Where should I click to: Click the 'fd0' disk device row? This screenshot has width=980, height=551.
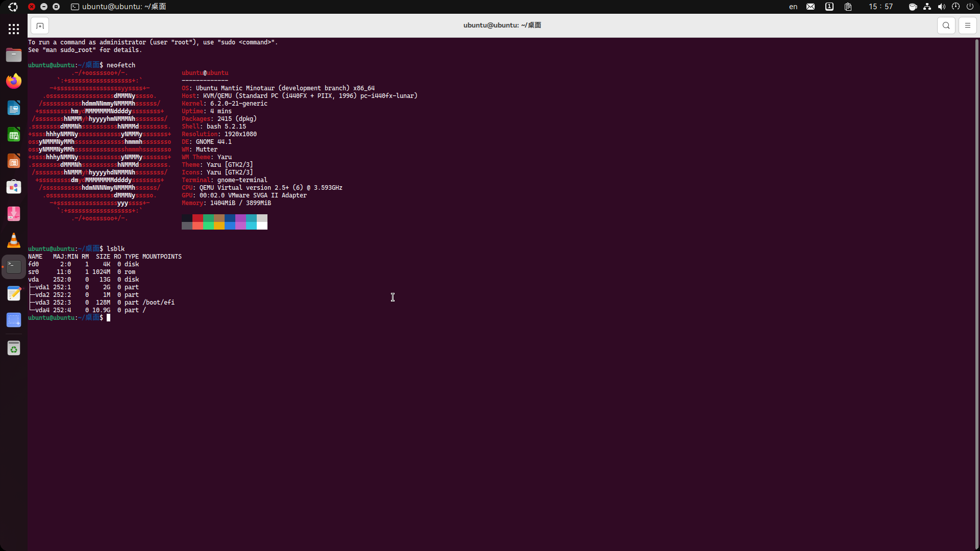tap(84, 264)
